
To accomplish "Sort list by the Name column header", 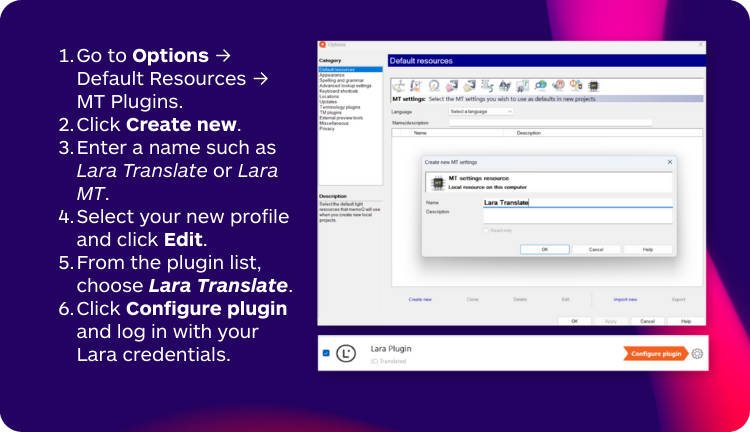I will pos(457,133).
